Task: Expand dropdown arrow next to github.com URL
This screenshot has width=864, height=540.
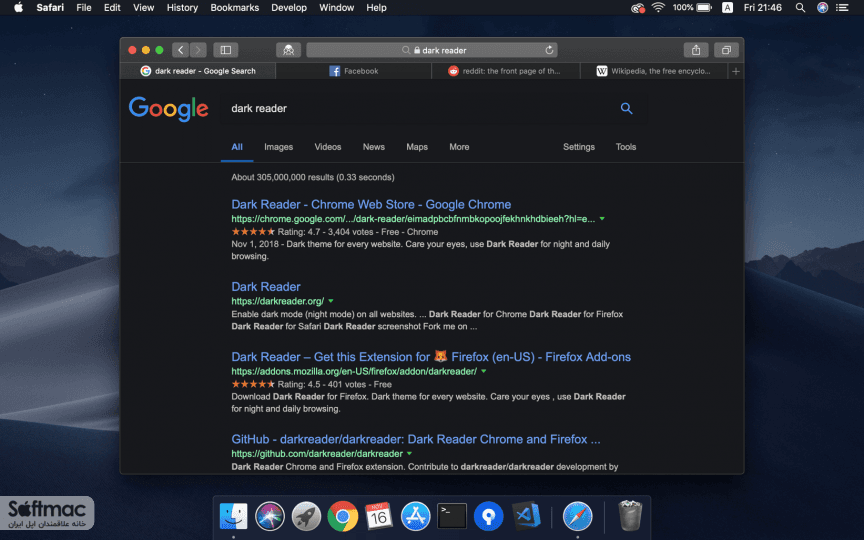Action: point(409,453)
